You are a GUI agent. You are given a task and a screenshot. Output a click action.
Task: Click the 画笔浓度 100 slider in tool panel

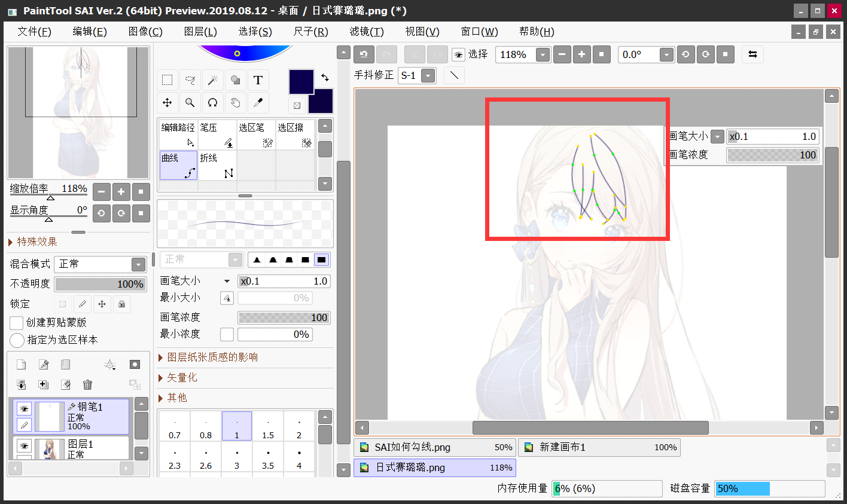point(284,317)
